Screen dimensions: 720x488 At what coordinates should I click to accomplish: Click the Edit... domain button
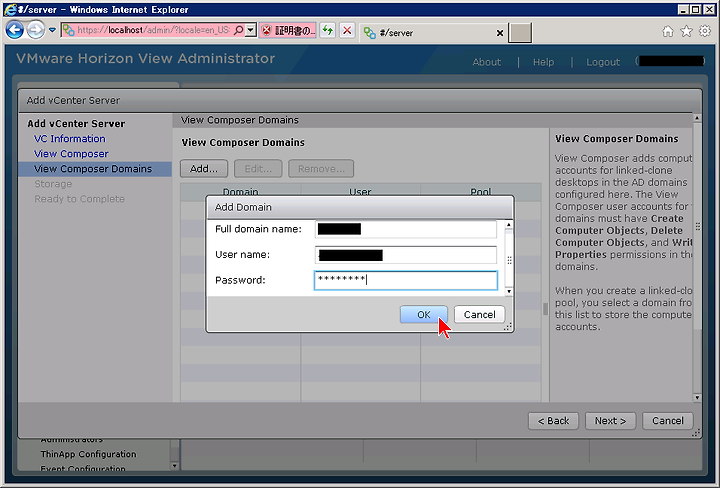point(258,168)
